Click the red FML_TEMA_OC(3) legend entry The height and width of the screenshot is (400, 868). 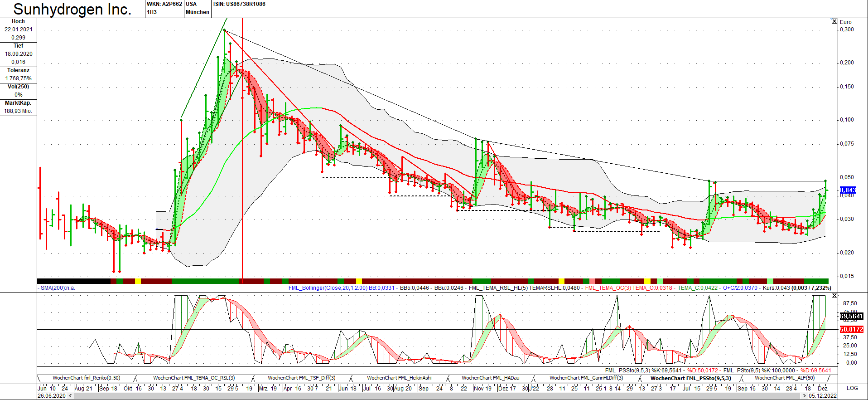click(x=608, y=288)
